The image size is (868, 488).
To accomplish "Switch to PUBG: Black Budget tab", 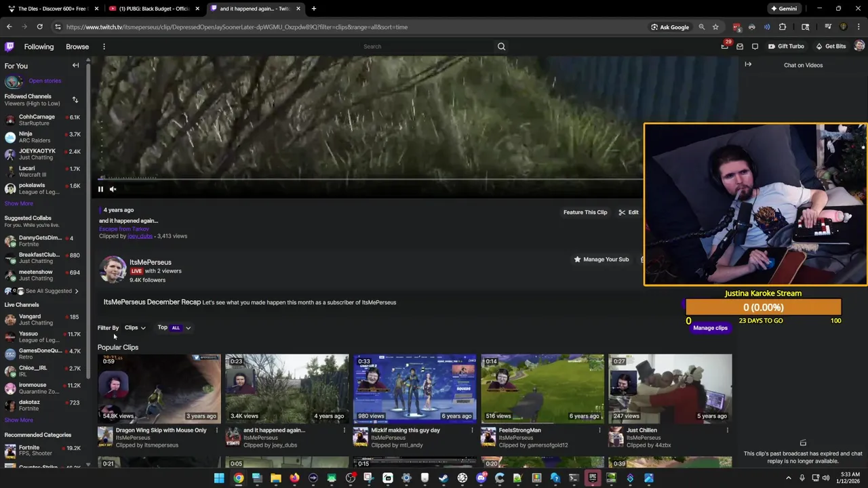I will pos(154,9).
